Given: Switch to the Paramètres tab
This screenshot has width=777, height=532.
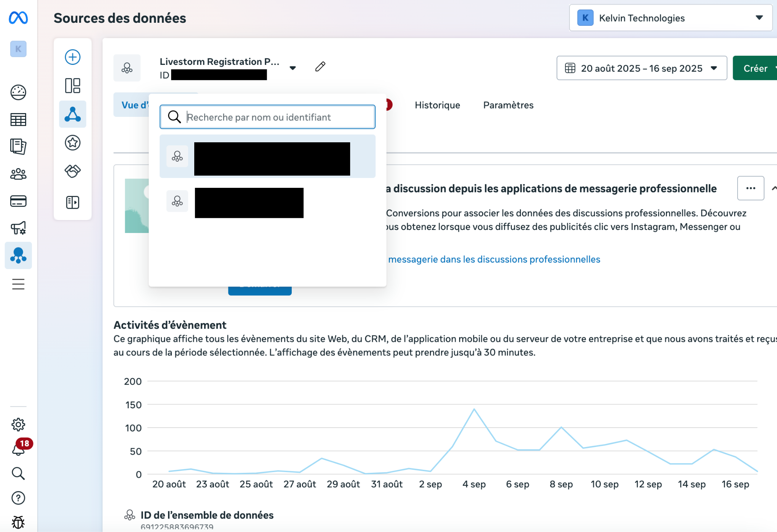Looking at the screenshot, I should pyautogui.click(x=508, y=105).
